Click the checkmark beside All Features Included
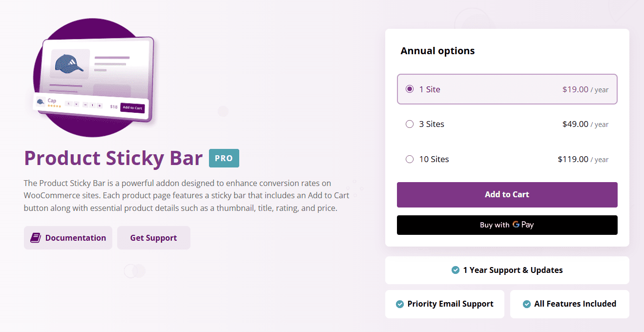Viewport: 644px width, 332px height. click(x=526, y=304)
